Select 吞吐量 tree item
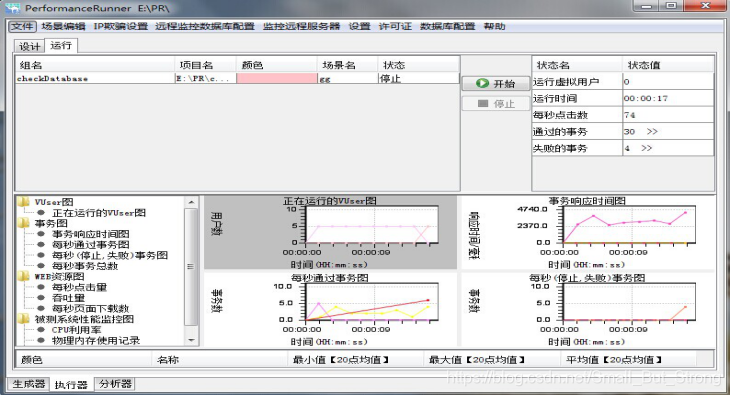Image resolution: width=730 pixels, height=396 pixels. (68, 298)
